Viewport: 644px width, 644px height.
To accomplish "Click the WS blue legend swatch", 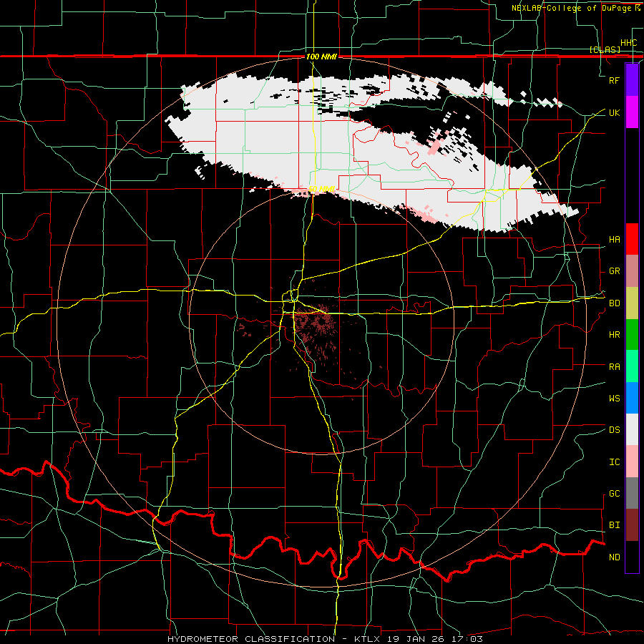I will (632, 398).
